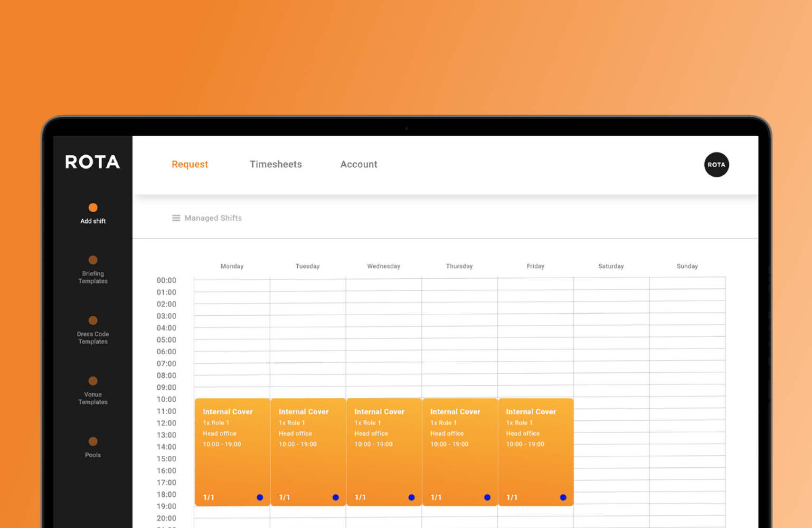Screen dimensions: 812x528
Task: Open Thursday's Internal Cover shift card
Action: point(460,452)
